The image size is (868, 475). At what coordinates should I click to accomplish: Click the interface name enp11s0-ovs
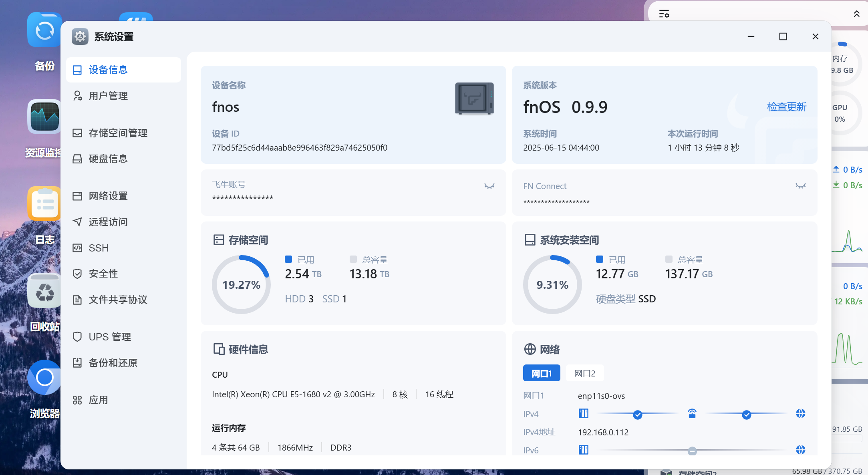tap(601, 396)
